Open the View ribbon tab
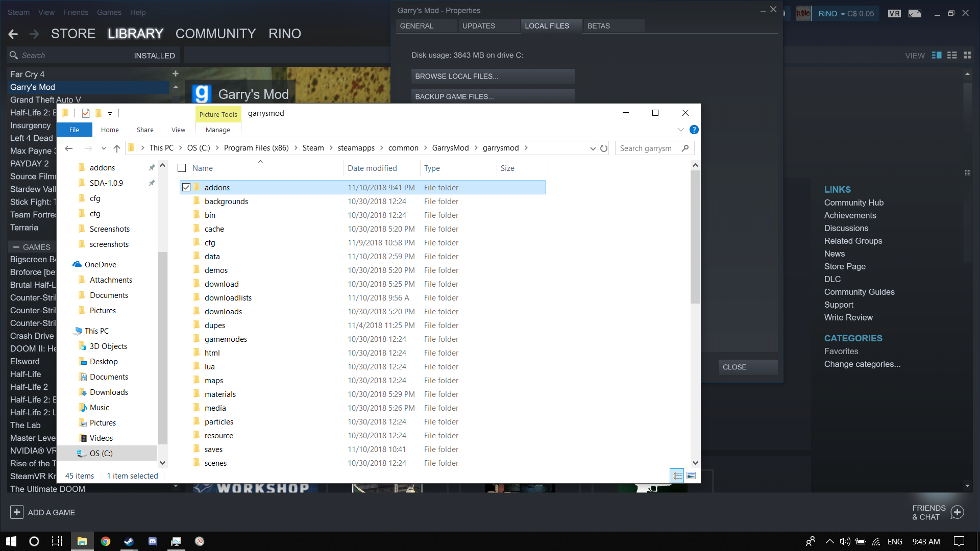Image resolution: width=980 pixels, height=551 pixels. pos(178,130)
